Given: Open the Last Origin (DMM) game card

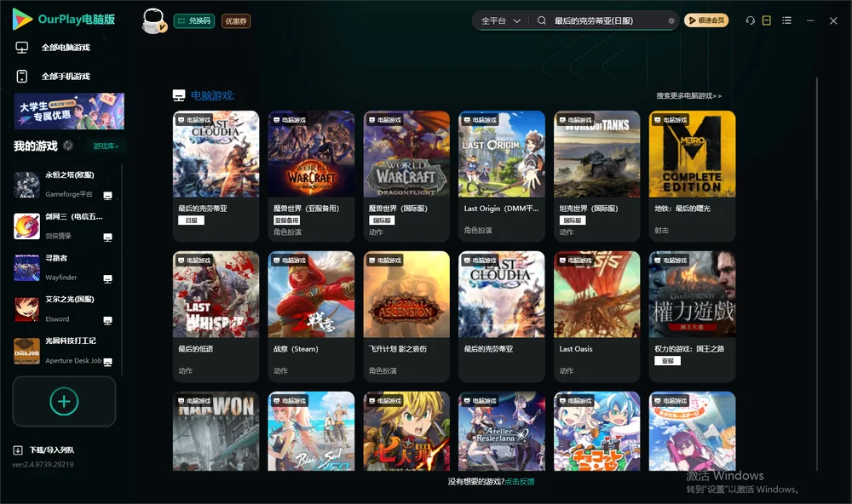Looking at the screenshot, I should coord(502,176).
